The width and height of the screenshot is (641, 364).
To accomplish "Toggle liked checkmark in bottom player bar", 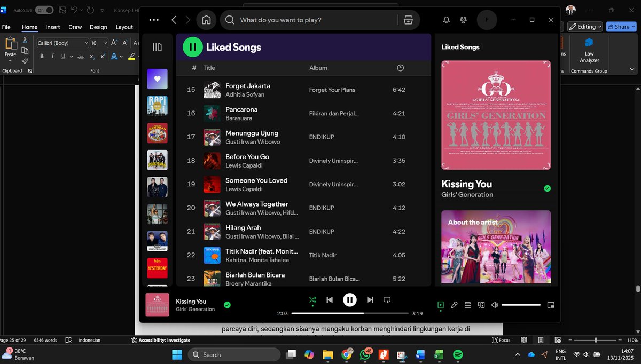I will pyautogui.click(x=227, y=305).
